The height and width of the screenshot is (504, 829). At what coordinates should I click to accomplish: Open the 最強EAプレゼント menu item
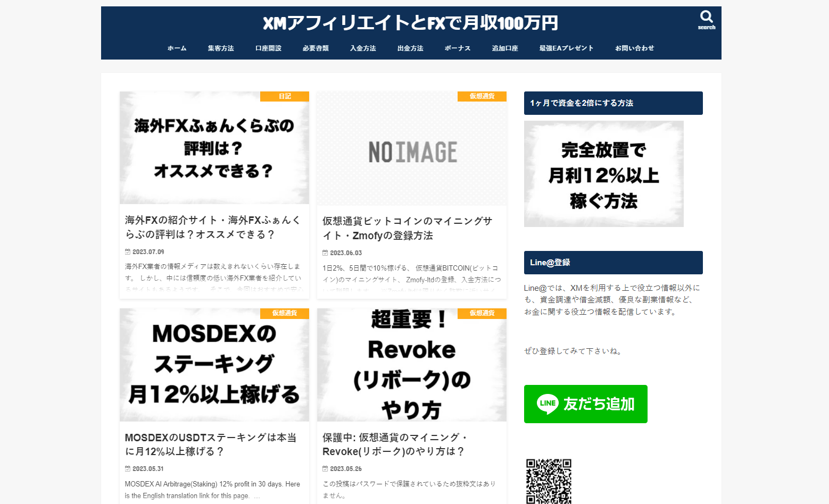click(566, 48)
